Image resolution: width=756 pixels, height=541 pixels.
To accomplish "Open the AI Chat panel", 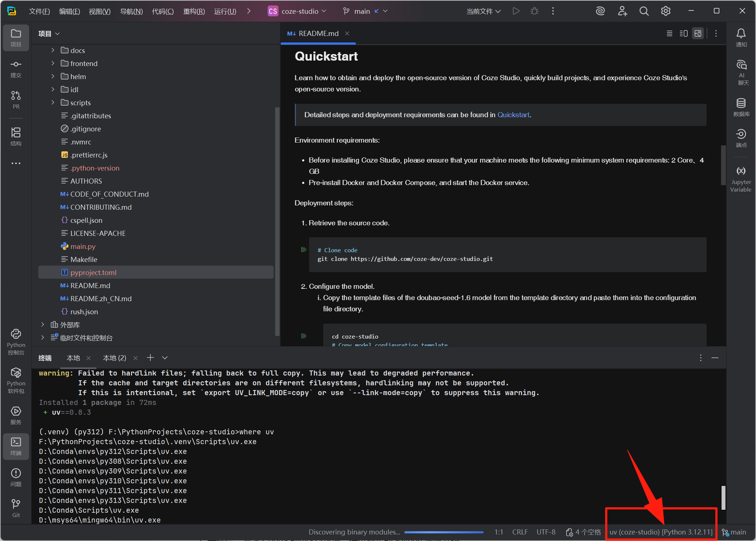I will click(741, 72).
